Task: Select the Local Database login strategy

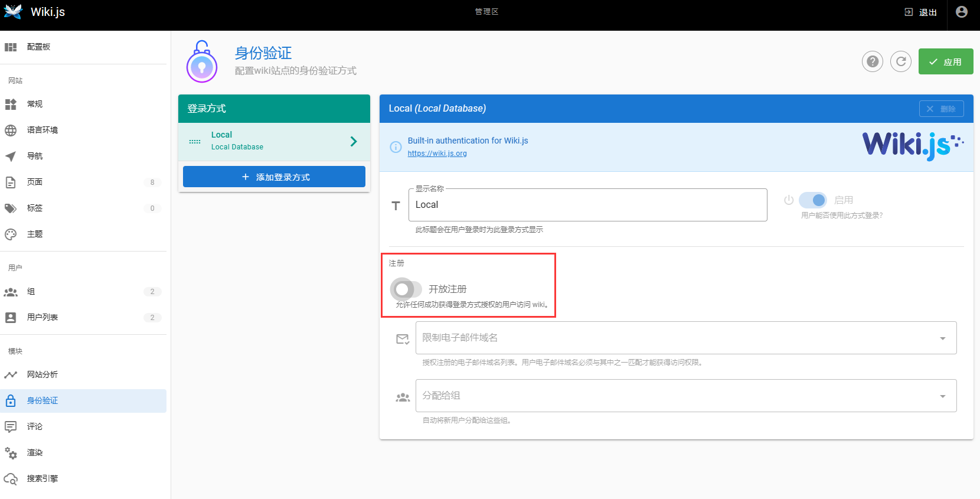Action: (274, 141)
